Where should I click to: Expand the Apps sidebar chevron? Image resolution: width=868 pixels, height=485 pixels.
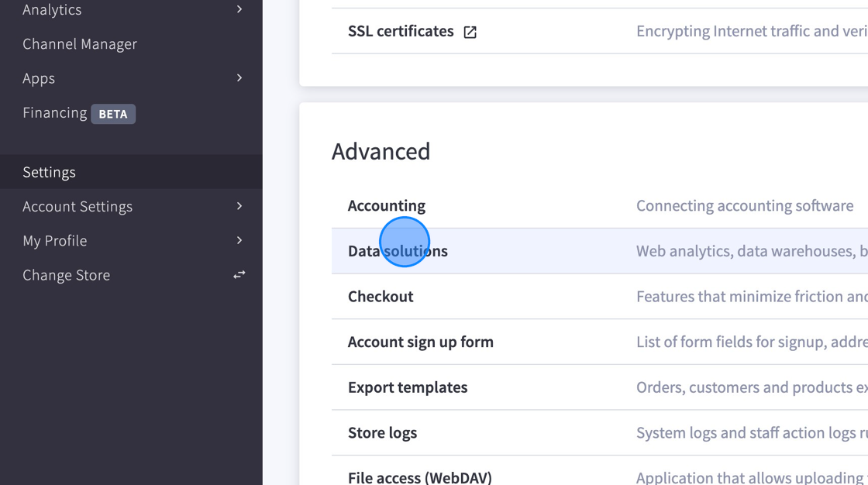coord(239,78)
